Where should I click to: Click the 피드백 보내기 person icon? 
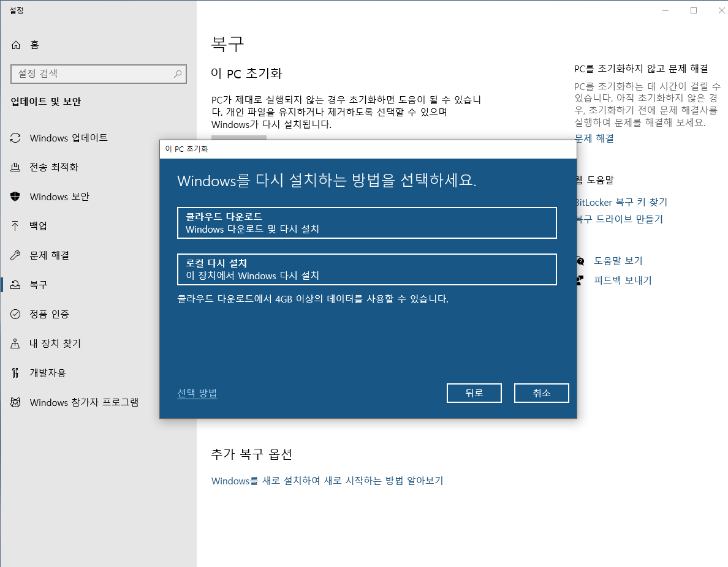580,280
